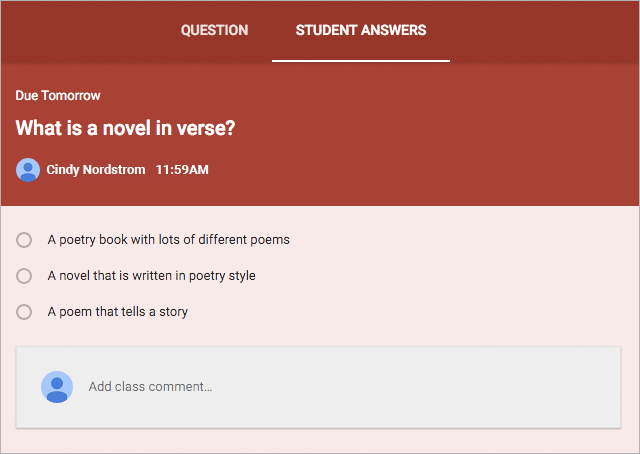Screen dimensions: 640x454
Task: Choose radio button for novel in poetry style
Action: coord(24,275)
